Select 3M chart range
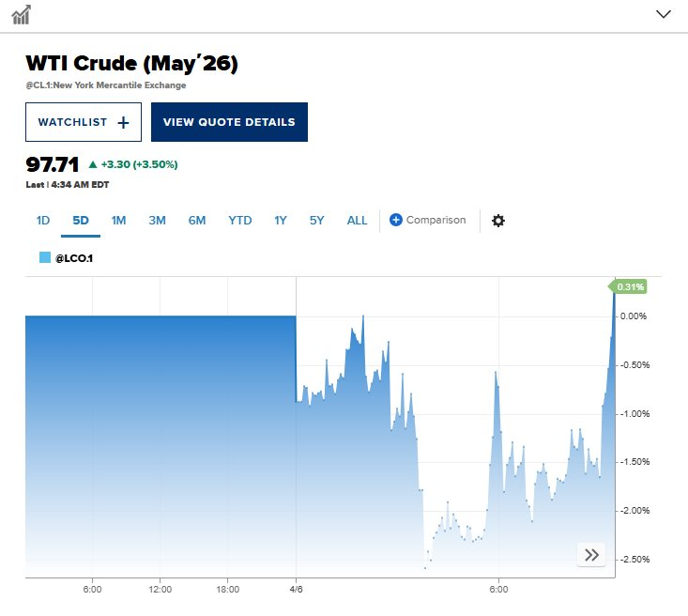Screen dimensions: 688x616 pyautogui.click(x=157, y=221)
